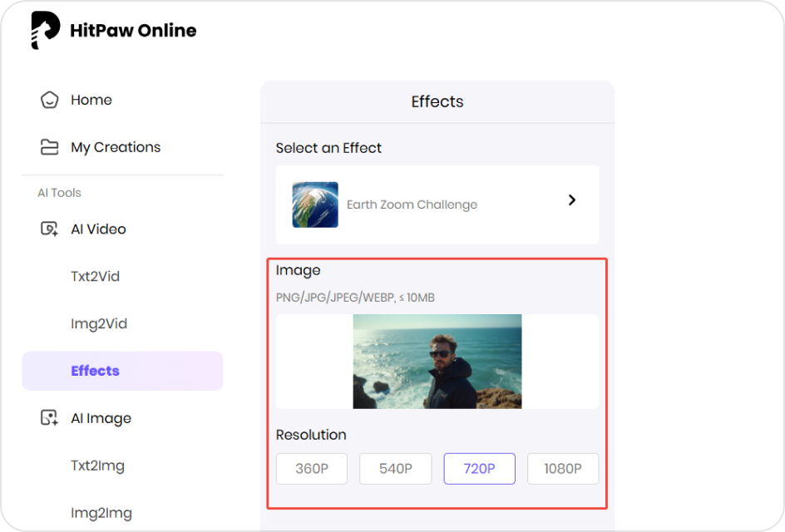Select the 360P resolution option
The width and height of the screenshot is (785, 532).
pos(311,468)
